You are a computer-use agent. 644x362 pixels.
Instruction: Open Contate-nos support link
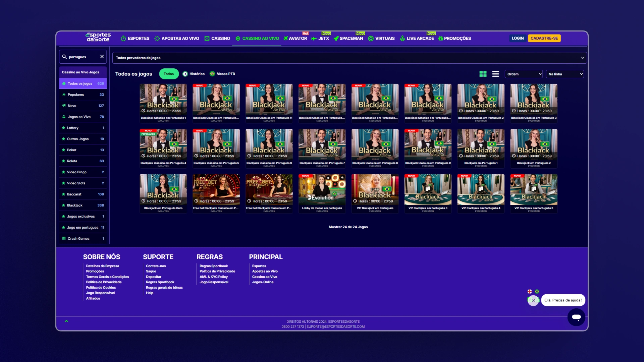pyautogui.click(x=156, y=266)
